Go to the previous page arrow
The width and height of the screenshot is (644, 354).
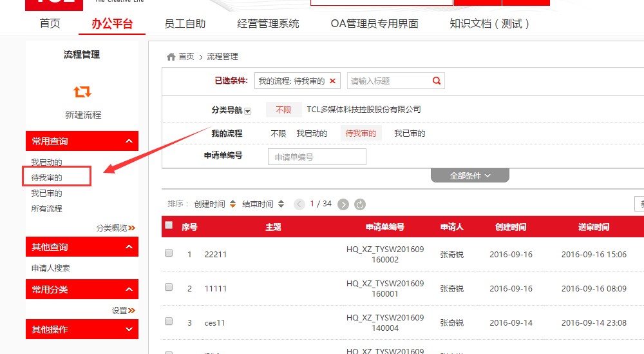299,204
